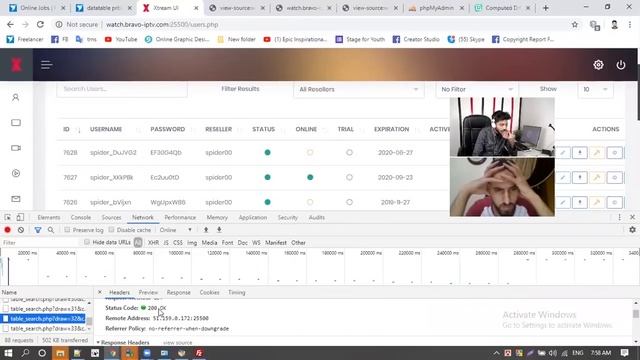Click the view source link

(x=178, y=343)
